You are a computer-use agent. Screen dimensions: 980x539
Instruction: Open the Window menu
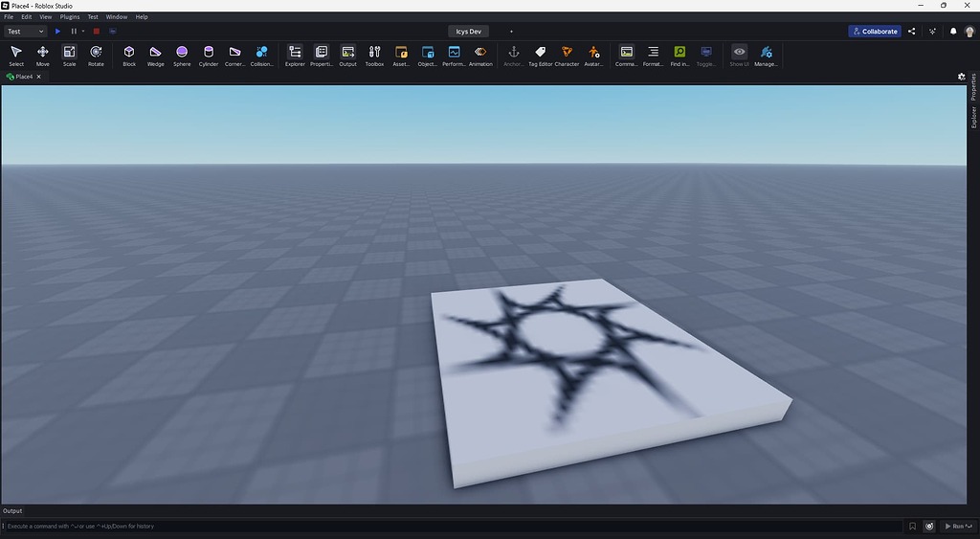[x=116, y=17]
